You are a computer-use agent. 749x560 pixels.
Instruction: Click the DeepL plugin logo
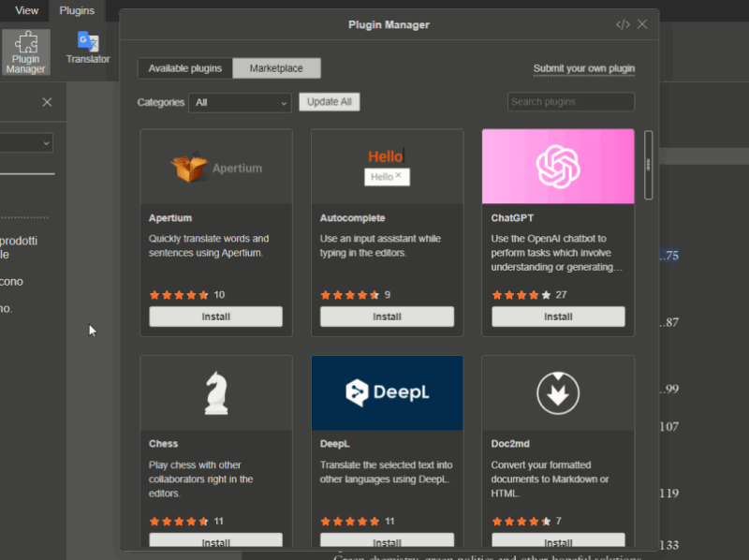point(387,392)
